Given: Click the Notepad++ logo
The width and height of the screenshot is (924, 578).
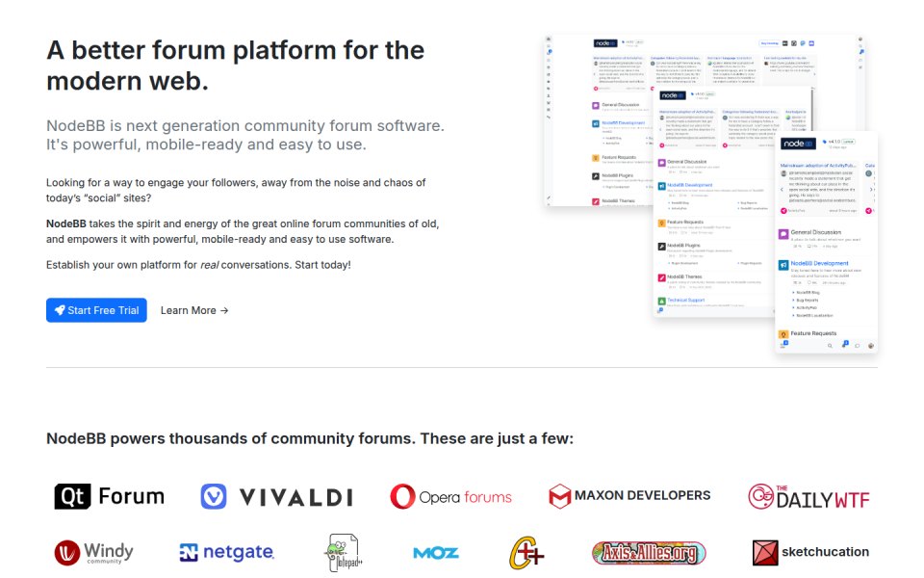Looking at the screenshot, I should 344,553.
